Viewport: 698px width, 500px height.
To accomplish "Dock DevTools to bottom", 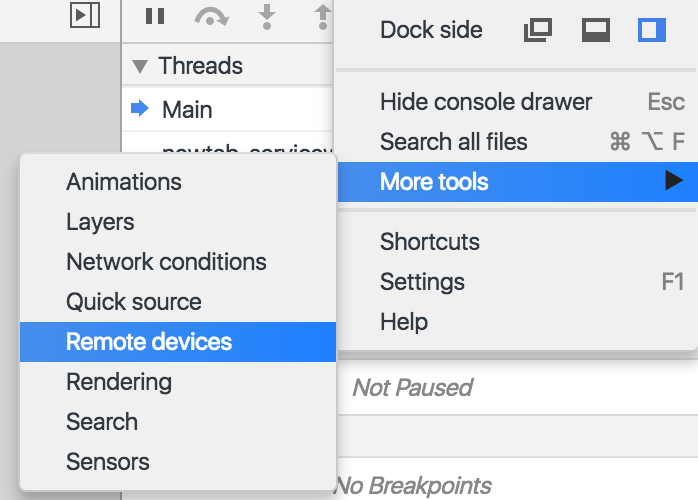I will click(x=596, y=31).
